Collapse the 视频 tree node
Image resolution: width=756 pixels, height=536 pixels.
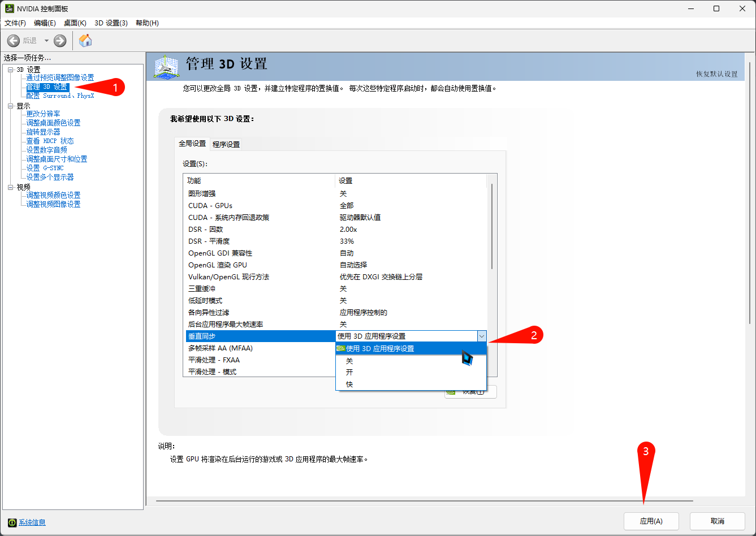coord(10,187)
